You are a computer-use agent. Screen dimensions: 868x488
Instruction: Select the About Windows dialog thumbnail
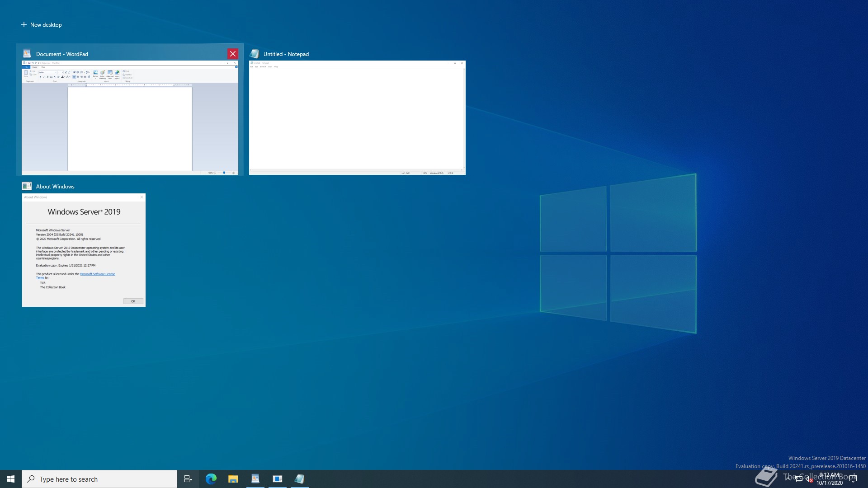pyautogui.click(x=84, y=250)
